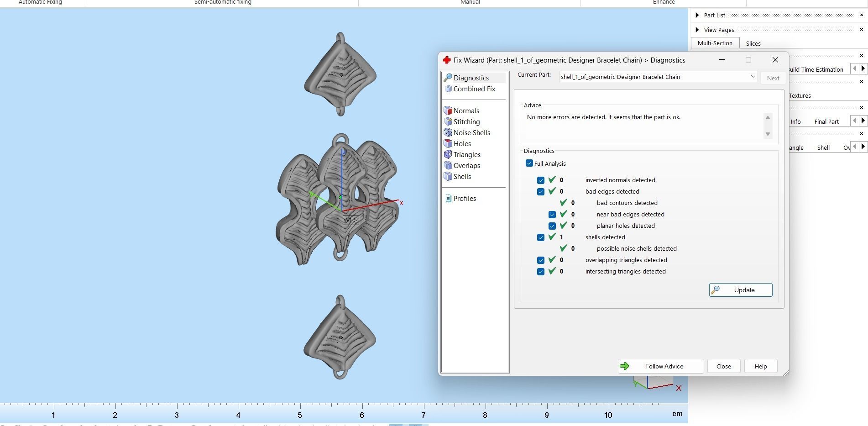
Task: Select the Combined Fix cube icon
Action: click(448, 89)
